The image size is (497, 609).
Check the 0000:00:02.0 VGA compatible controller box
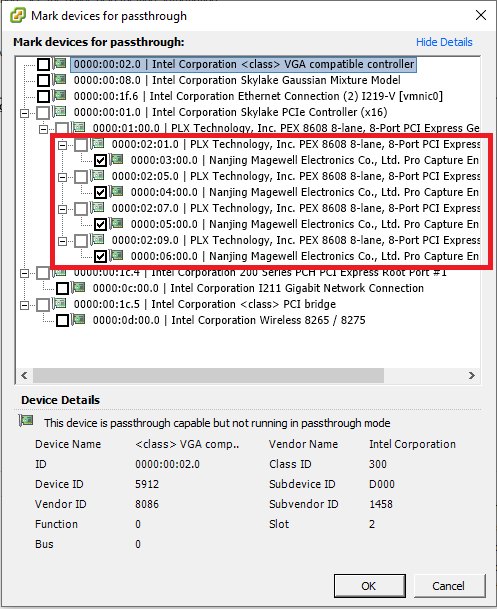click(43, 64)
